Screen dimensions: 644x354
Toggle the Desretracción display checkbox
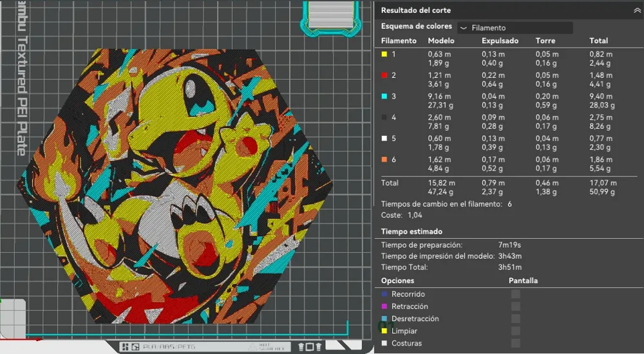(516, 319)
